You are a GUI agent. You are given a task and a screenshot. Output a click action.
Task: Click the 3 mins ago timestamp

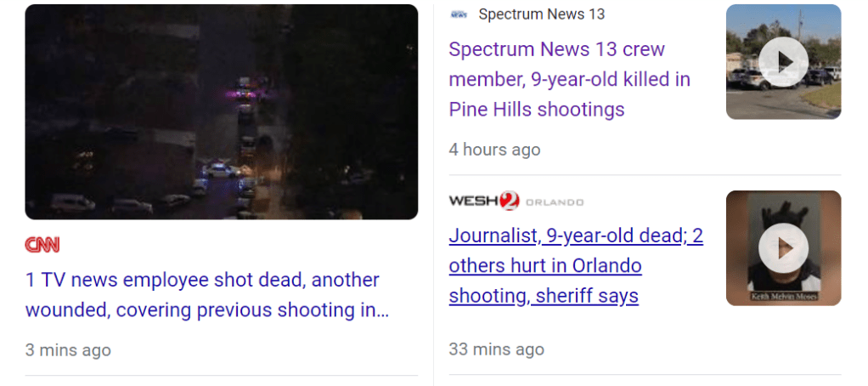(x=68, y=350)
